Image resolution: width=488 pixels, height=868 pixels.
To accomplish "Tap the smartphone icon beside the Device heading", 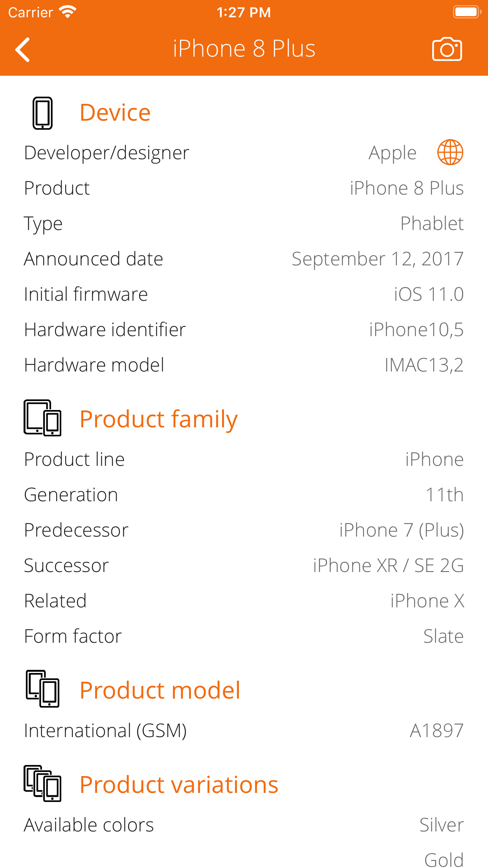I will click(42, 113).
